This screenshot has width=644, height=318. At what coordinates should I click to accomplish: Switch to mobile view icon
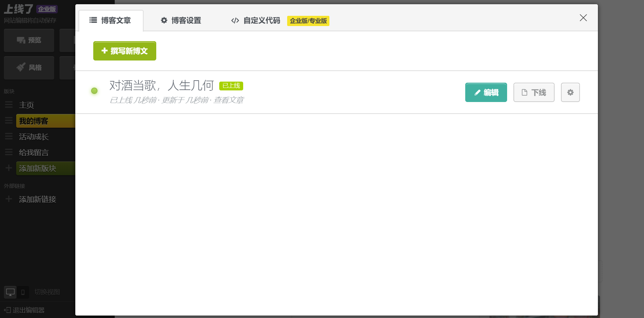pos(23,292)
